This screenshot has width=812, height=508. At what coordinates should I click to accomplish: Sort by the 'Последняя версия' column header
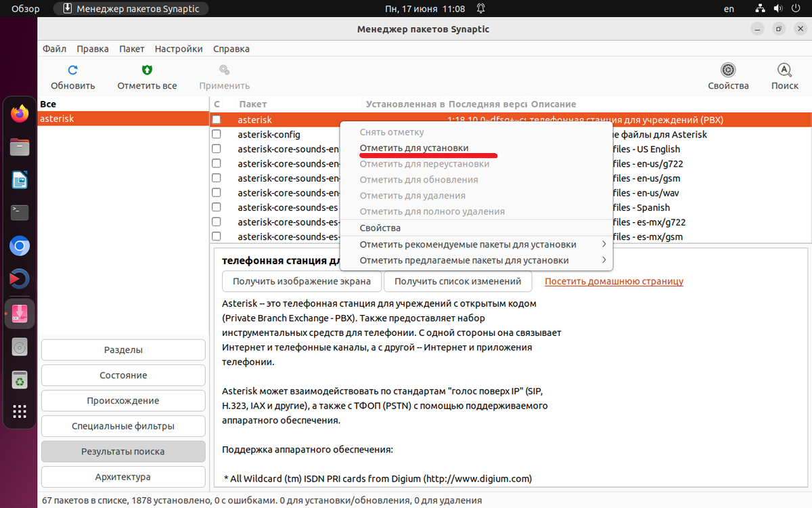(487, 104)
